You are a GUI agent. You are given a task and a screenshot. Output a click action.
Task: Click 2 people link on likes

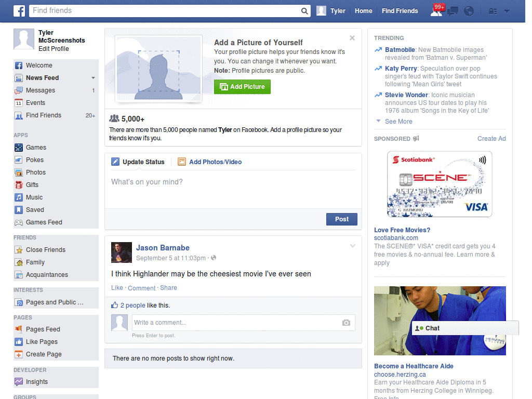[132, 305]
